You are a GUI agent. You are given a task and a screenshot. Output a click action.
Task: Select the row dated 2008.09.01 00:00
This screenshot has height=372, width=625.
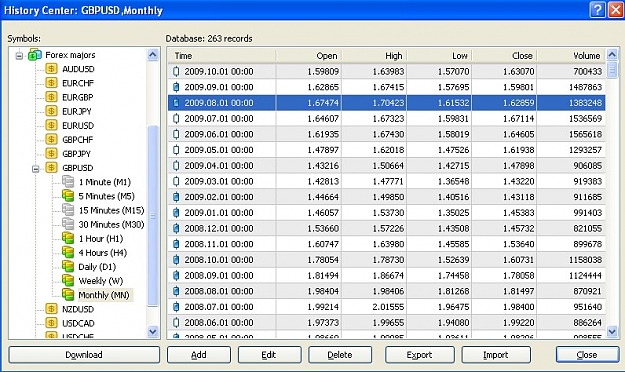387,276
